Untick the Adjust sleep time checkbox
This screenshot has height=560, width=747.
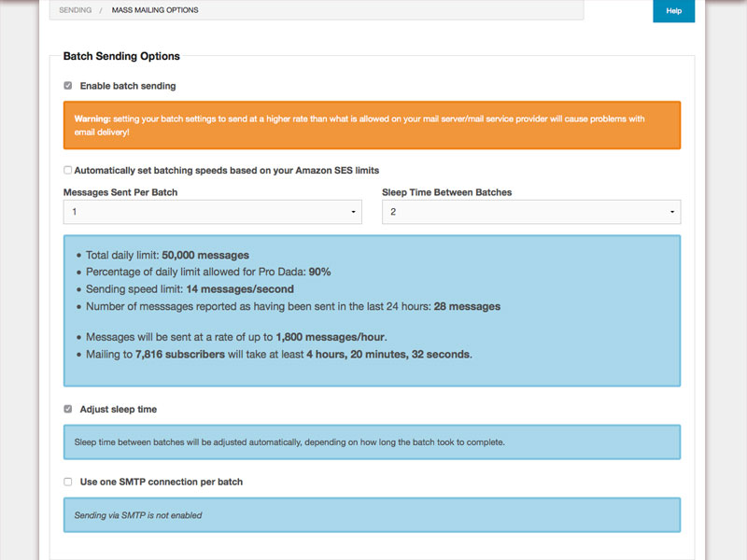[x=67, y=409]
